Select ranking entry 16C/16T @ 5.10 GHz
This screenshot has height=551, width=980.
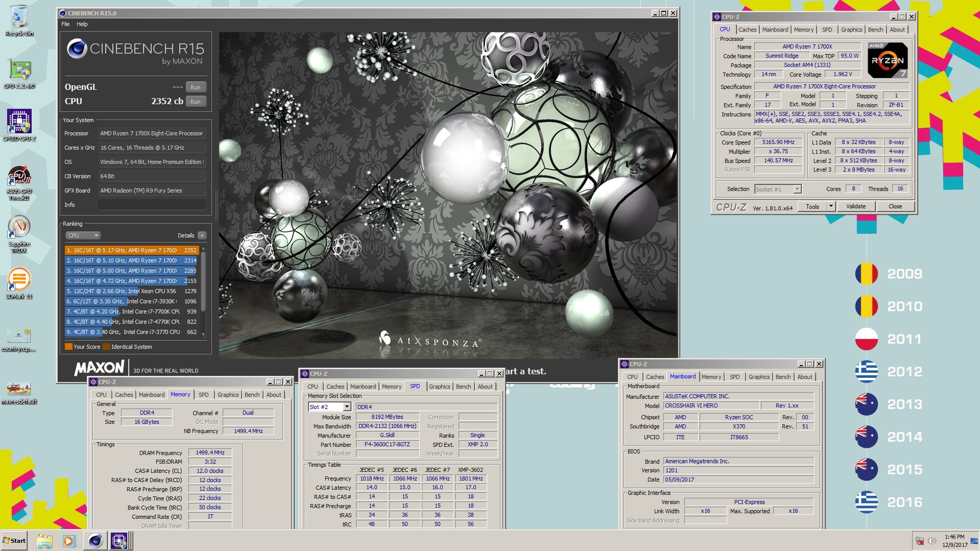pyautogui.click(x=131, y=260)
